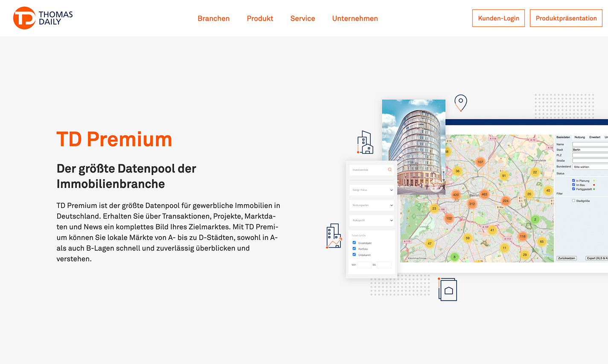Select map cluster marker 59
608x364 pixels.
[468, 238]
